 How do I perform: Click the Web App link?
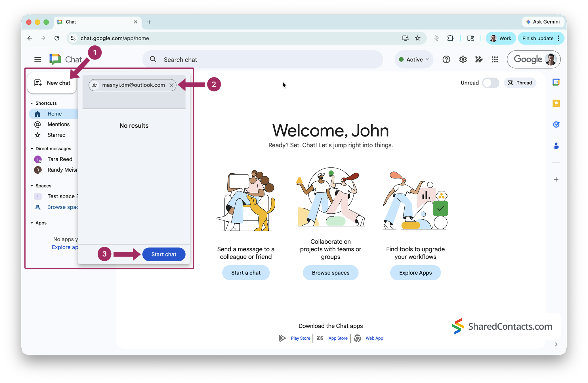coord(374,338)
